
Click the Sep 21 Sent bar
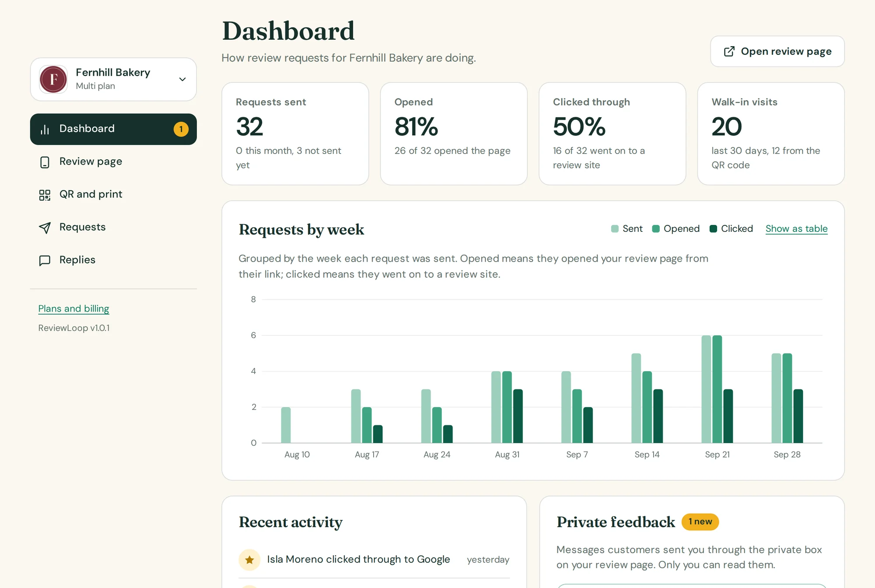(x=706, y=389)
